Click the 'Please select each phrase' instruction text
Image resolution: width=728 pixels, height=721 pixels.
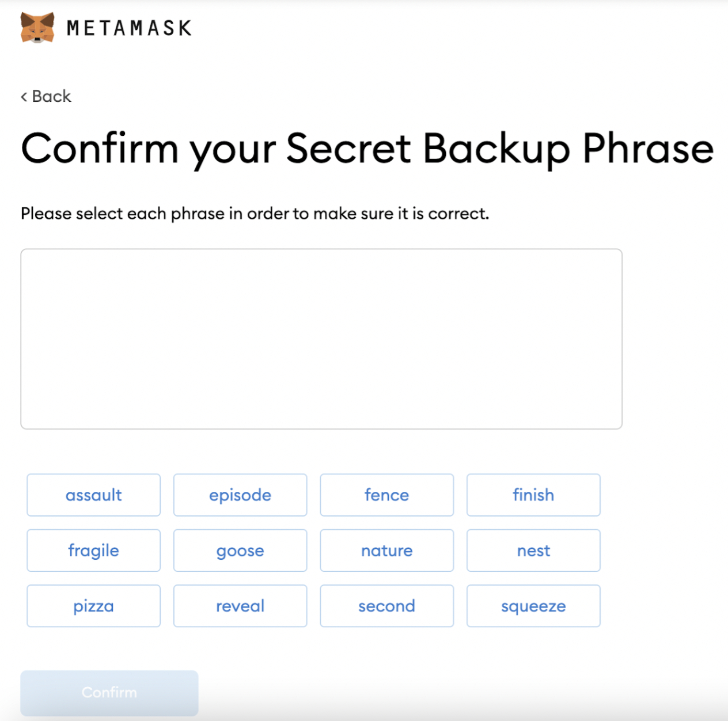coord(255,214)
